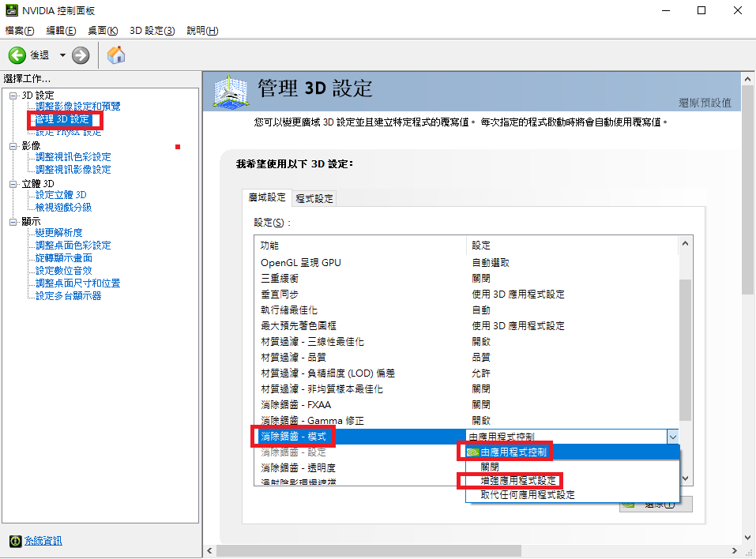Viewport: 756px width, 559px height.
Task: Click the settings list scroll-up arrow
Action: pos(685,244)
